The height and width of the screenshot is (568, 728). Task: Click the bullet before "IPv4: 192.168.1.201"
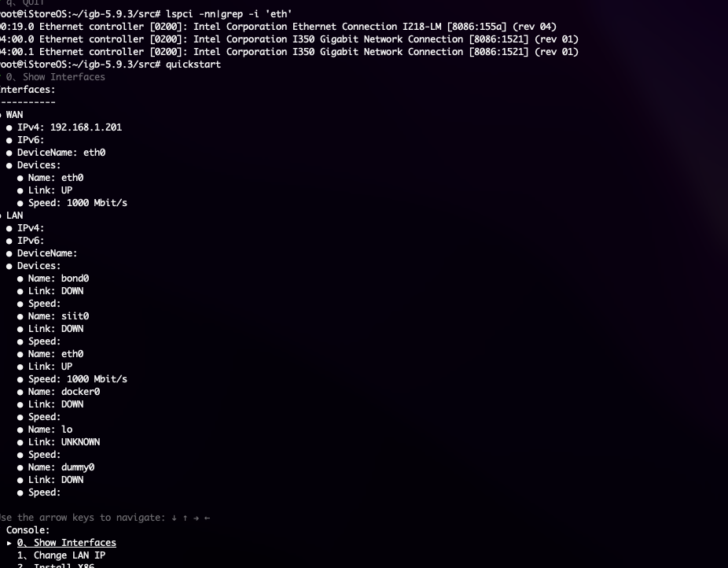coord(9,127)
